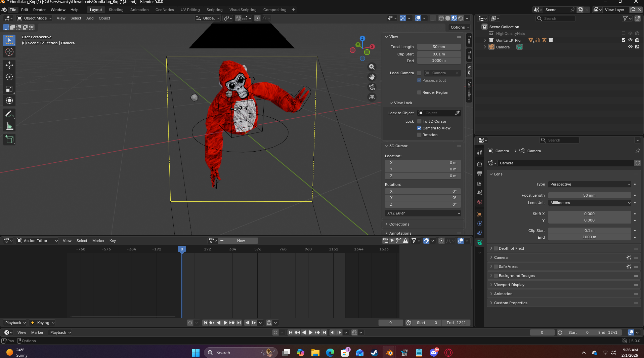
Task: Click the viewport zoom magnifier icon
Action: pyautogui.click(x=372, y=67)
